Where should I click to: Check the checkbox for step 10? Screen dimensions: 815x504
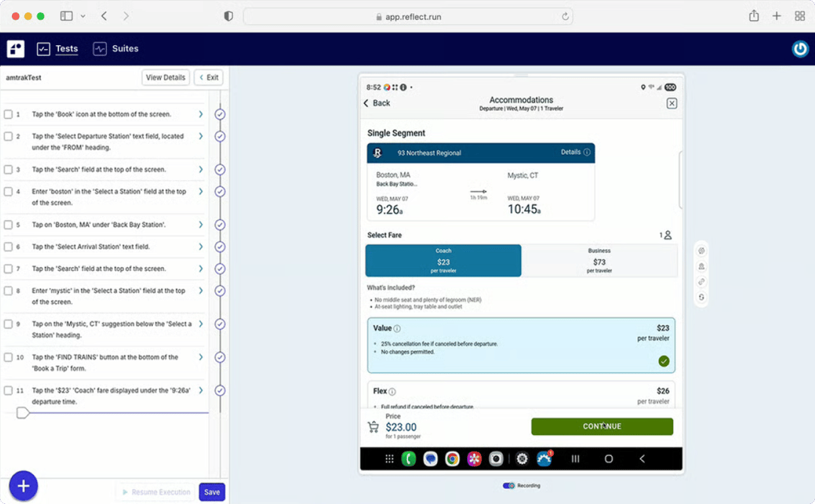coord(9,357)
